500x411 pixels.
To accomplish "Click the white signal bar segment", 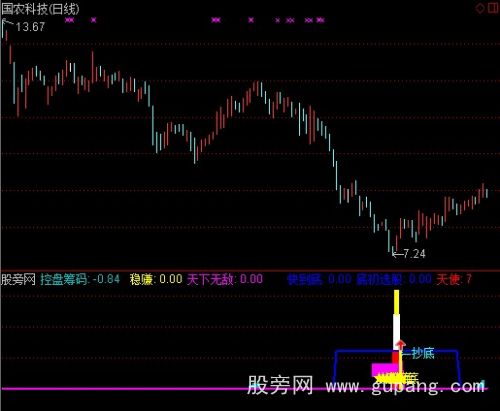I will (x=396, y=332).
